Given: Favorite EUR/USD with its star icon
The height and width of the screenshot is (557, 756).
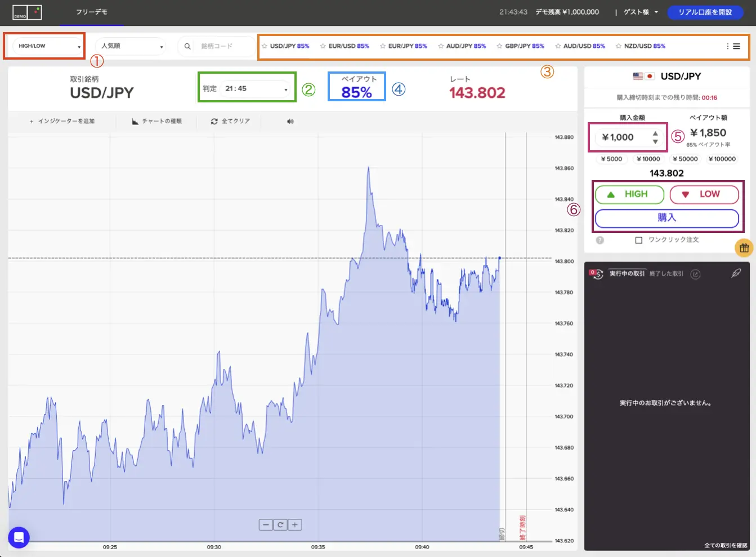Looking at the screenshot, I should (323, 46).
